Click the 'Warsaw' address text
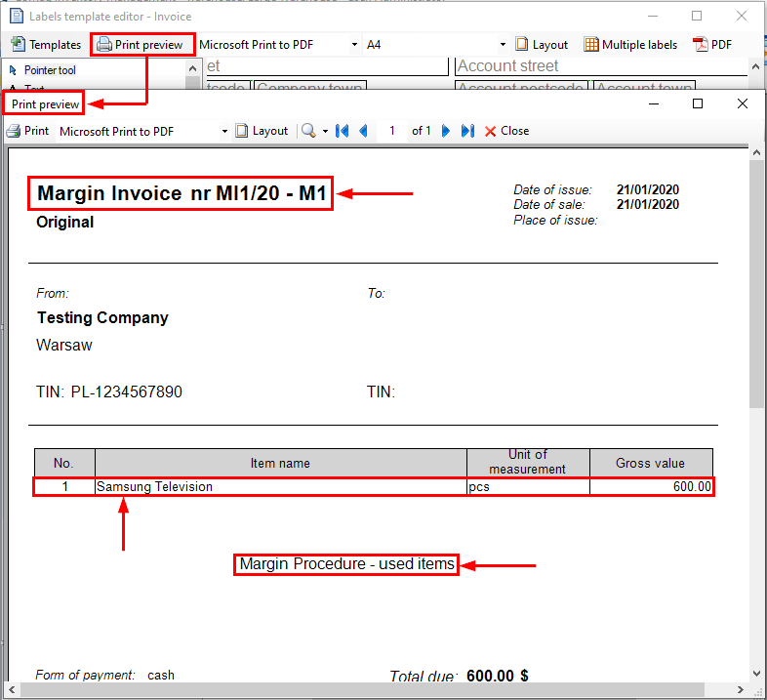 64,345
